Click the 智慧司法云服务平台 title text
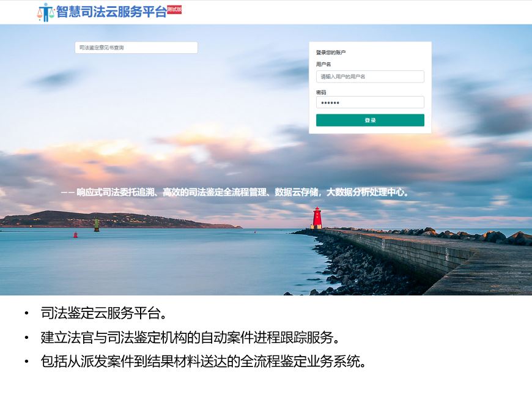Screen dimensions: 532x397 [x=111, y=12]
